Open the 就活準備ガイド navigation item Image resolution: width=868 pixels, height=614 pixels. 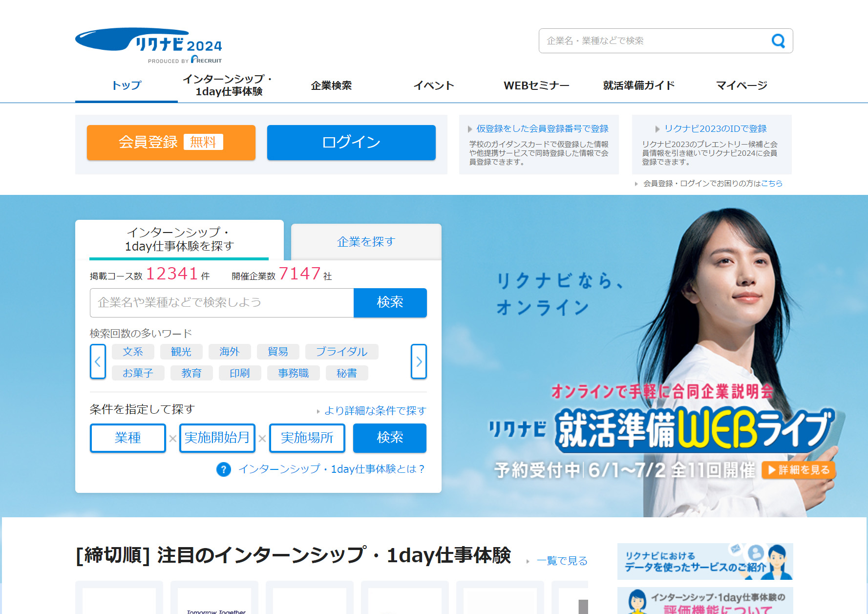(x=639, y=85)
